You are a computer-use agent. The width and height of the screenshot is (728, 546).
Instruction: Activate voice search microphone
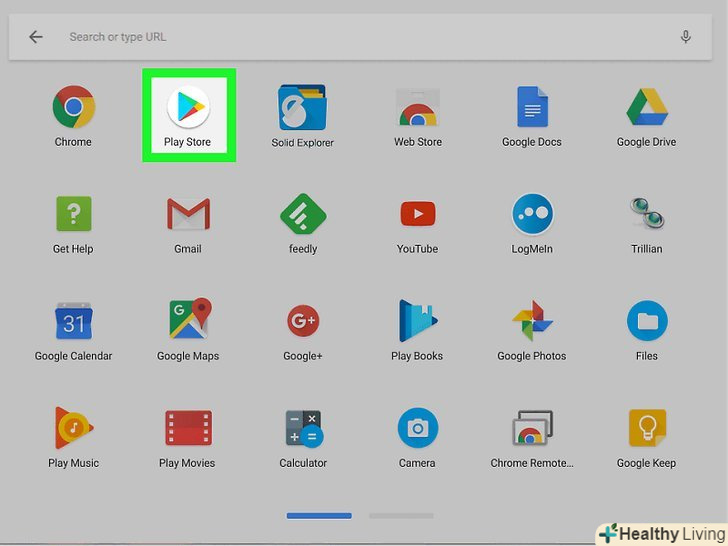[686, 37]
